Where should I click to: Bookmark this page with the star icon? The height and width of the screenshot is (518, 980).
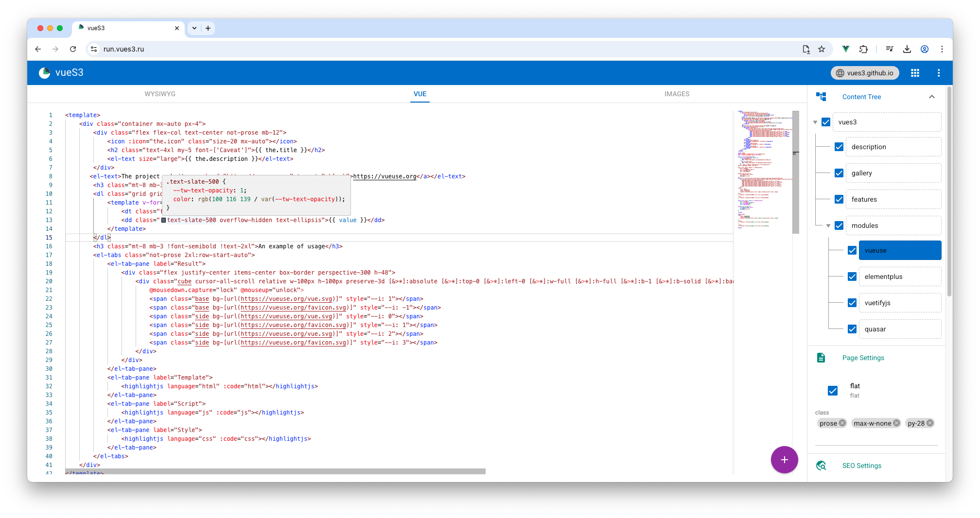pyautogui.click(x=822, y=49)
